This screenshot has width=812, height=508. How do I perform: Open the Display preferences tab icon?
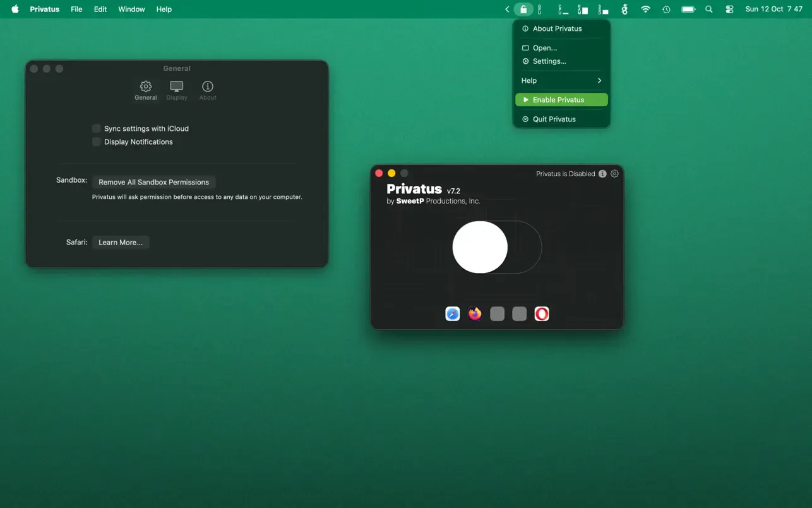coord(177,90)
